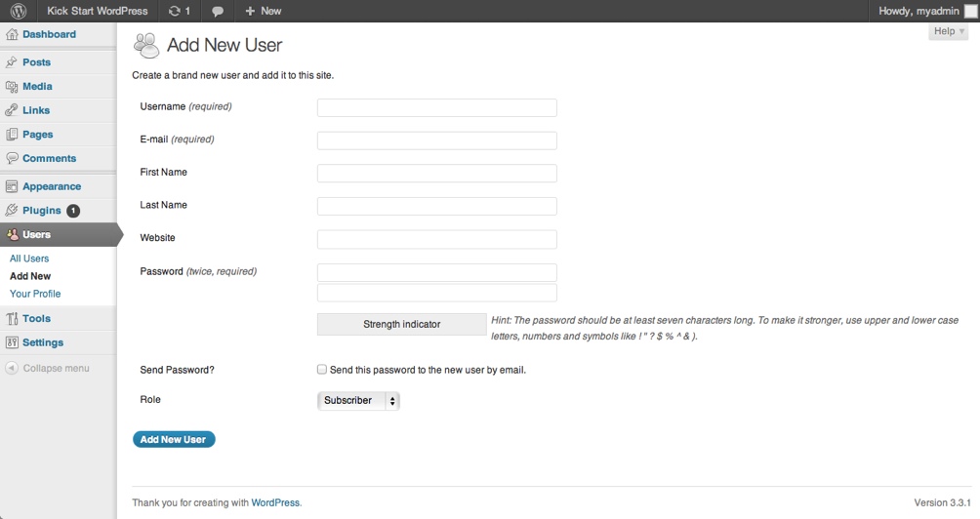Click the Dashboard house icon
Screen dimensions: 980x519
(12, 35)
